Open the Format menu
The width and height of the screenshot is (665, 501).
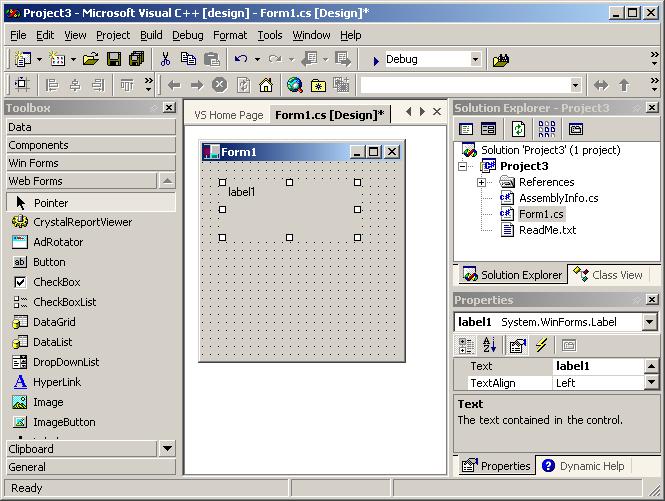pyautogui.click(x=230, y=35)
